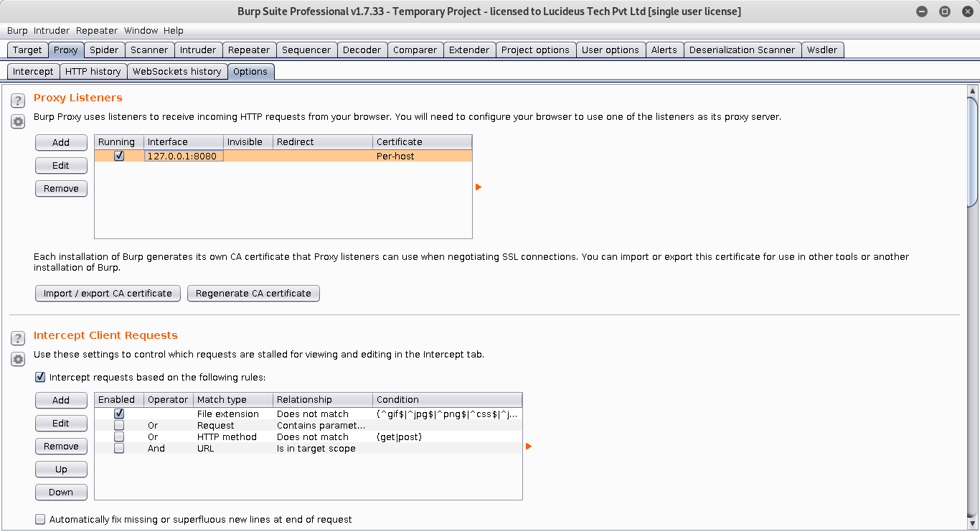This screenshot has height=532, width=980.
Task: Disable the File extension intercept rule
Action: tap(119, 414)
